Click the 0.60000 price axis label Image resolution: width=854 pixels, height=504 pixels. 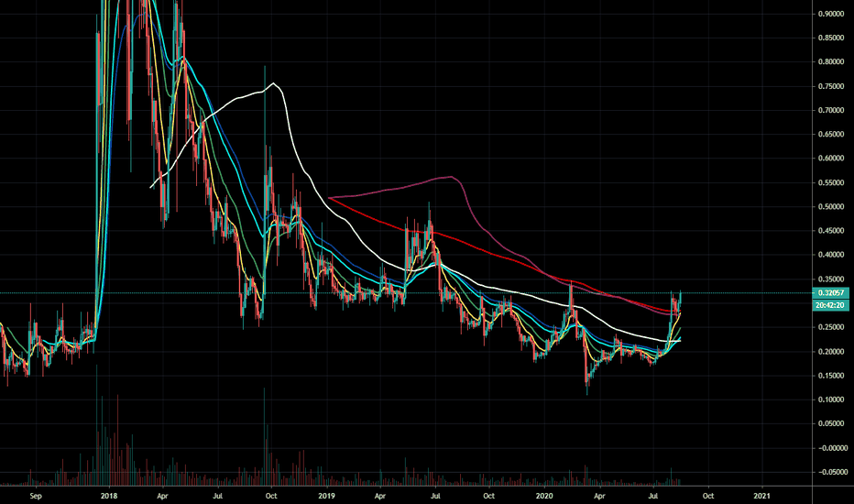[x=832, y=159]
